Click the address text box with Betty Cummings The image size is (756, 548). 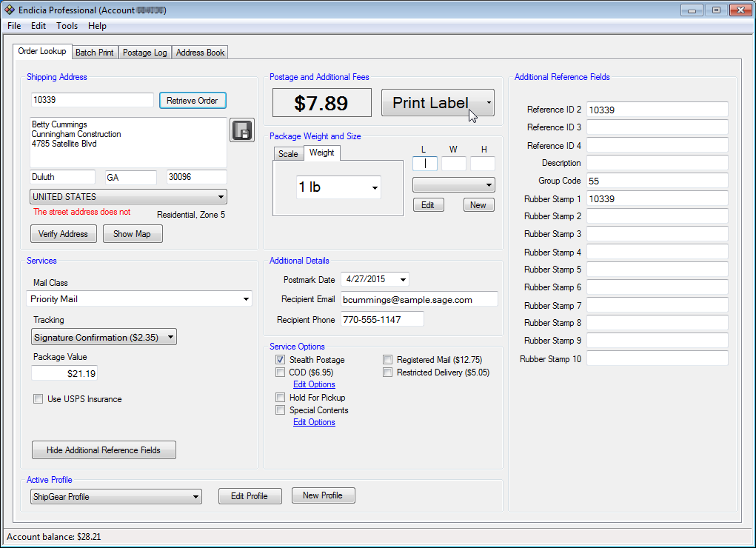point(128,142)
